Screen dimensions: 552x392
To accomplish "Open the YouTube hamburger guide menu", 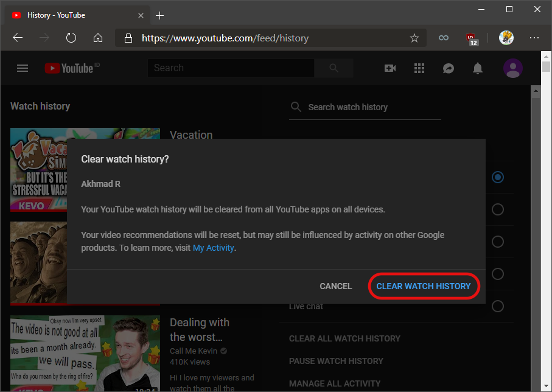I will coord(23,68).
